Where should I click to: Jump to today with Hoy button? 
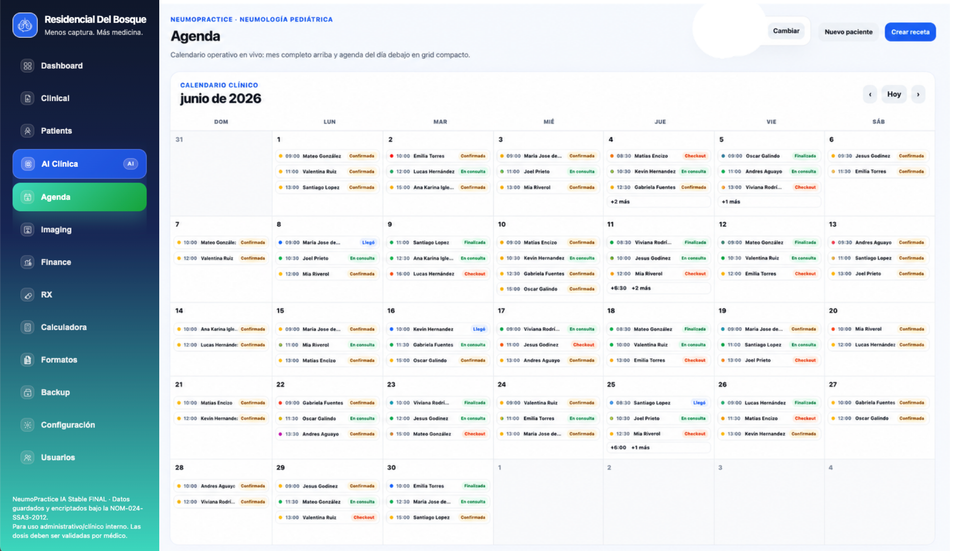tap(894, 94)
